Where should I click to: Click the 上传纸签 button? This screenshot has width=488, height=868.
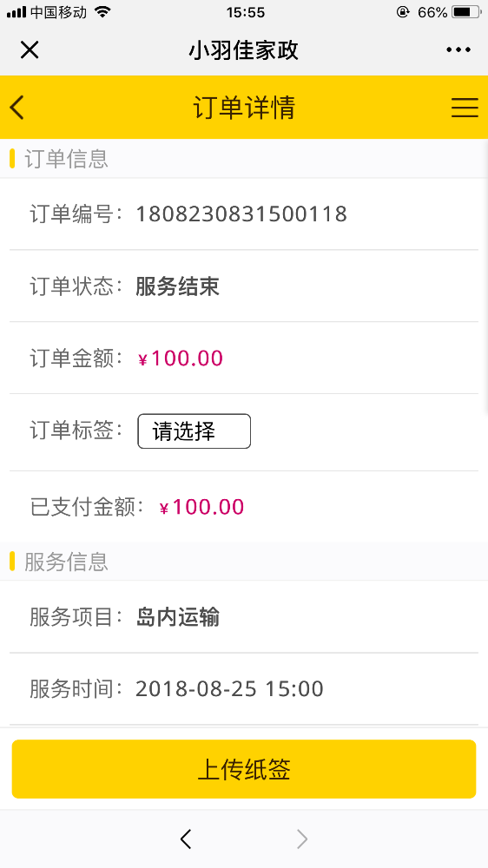click(244, 769)
